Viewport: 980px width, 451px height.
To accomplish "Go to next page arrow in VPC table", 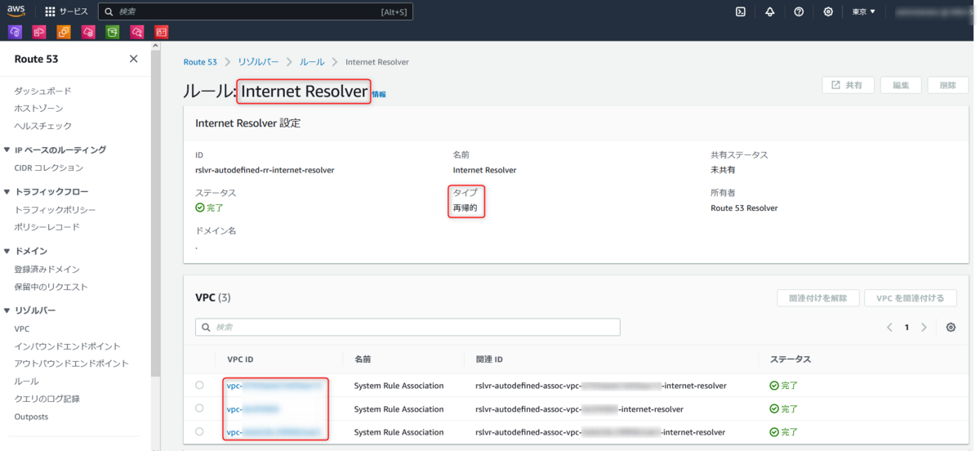I will point(924,328).
